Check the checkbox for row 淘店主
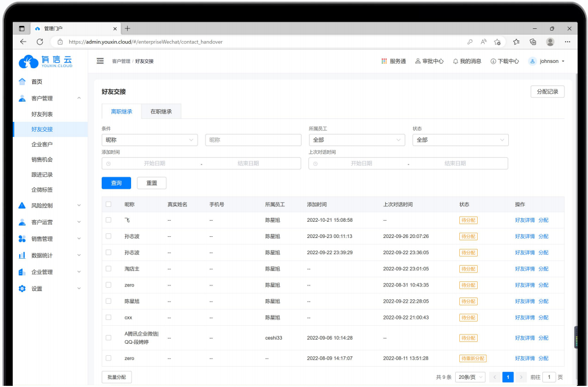This screenshot has height=387, width=588. (x=109, y=269)
